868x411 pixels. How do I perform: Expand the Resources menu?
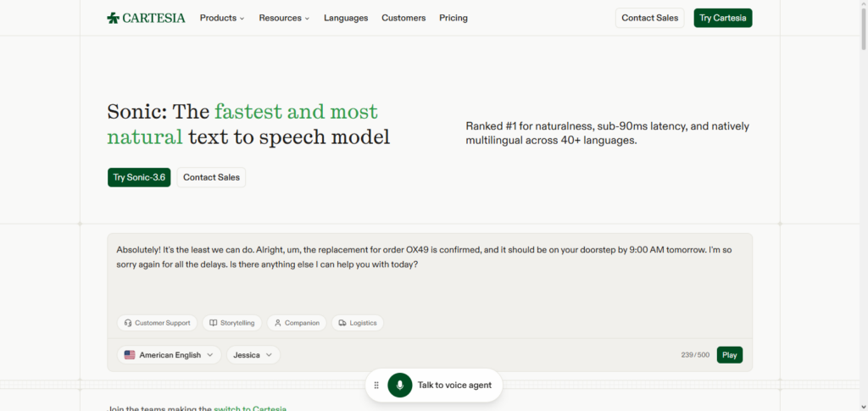[284, 18]
